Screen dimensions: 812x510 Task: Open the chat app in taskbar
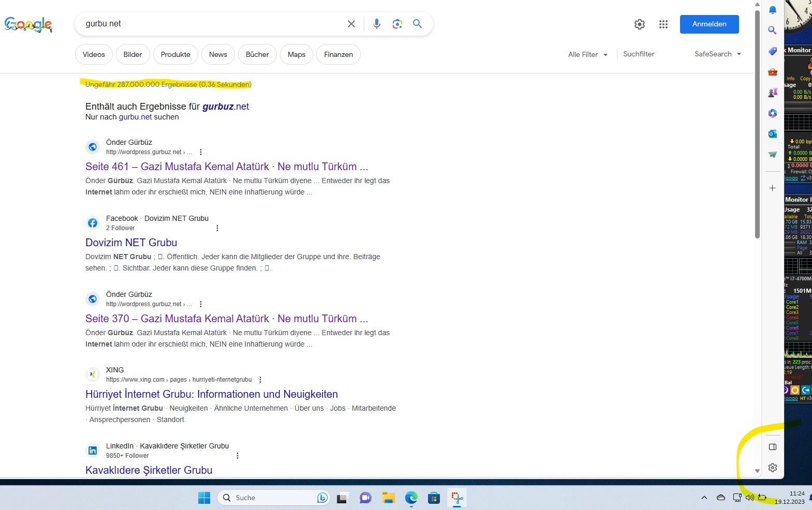(x=365, y=498)
